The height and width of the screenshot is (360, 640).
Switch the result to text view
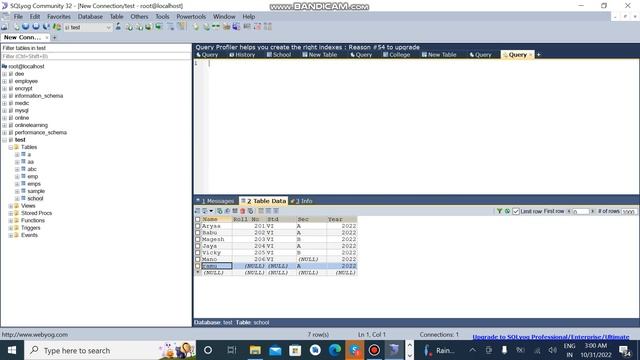[276, 211]
